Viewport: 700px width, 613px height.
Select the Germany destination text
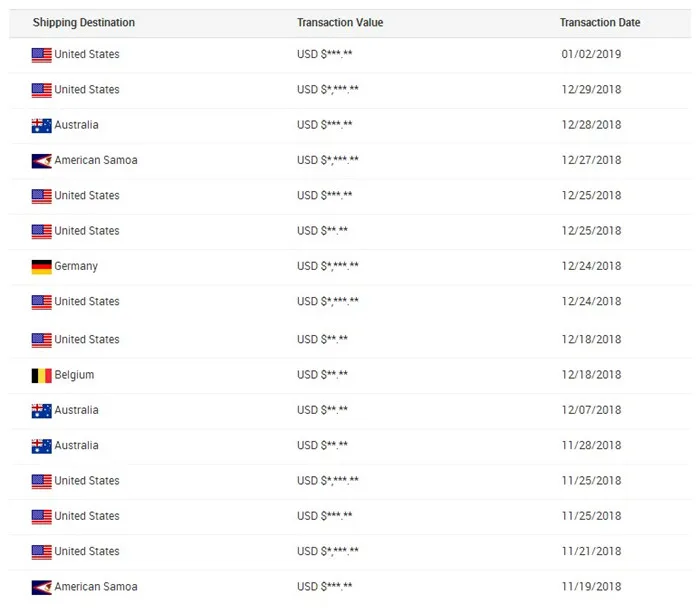tap(76, 266)
